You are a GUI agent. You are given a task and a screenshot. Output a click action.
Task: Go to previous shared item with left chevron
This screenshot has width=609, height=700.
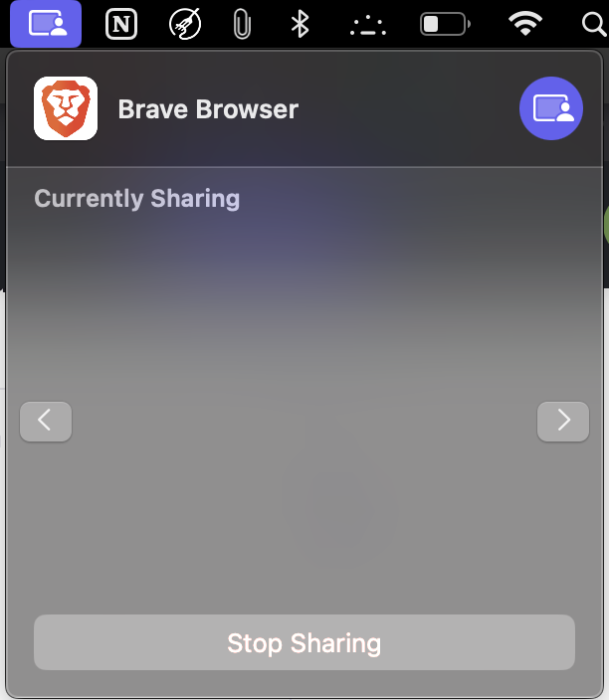(x=46, y=421)
